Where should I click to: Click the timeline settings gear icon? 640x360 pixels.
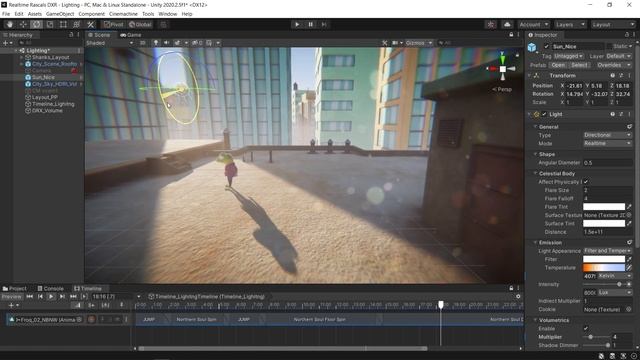(x=518, y=297)
